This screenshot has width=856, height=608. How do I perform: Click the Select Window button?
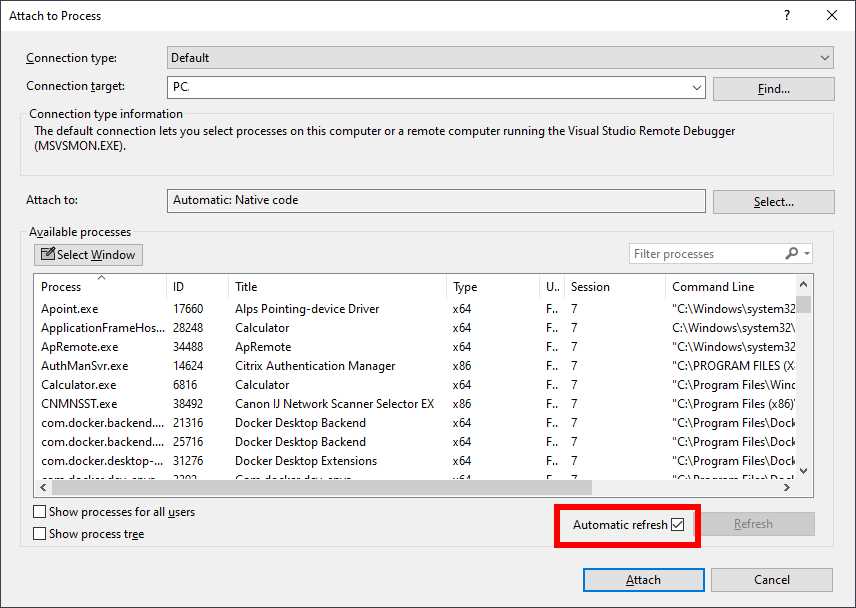(x=87, y=254)
